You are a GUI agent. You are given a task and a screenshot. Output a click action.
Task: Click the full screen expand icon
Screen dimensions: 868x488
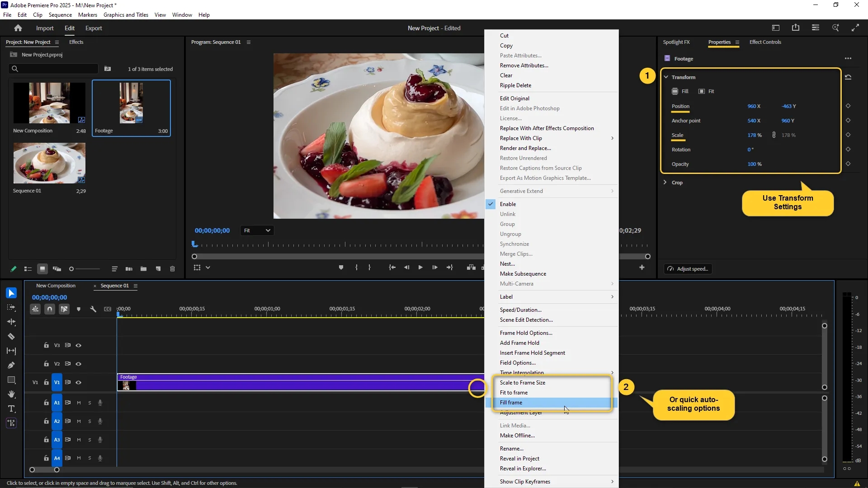(x=855, y=28)
